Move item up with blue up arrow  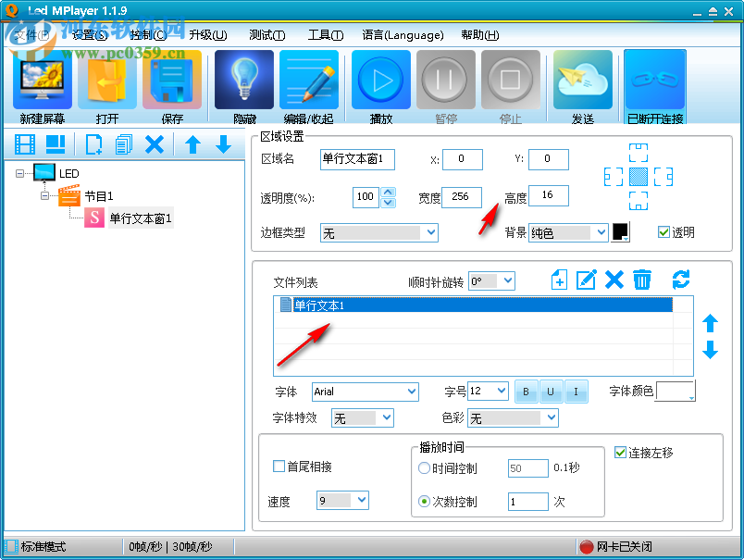(711, 324)
